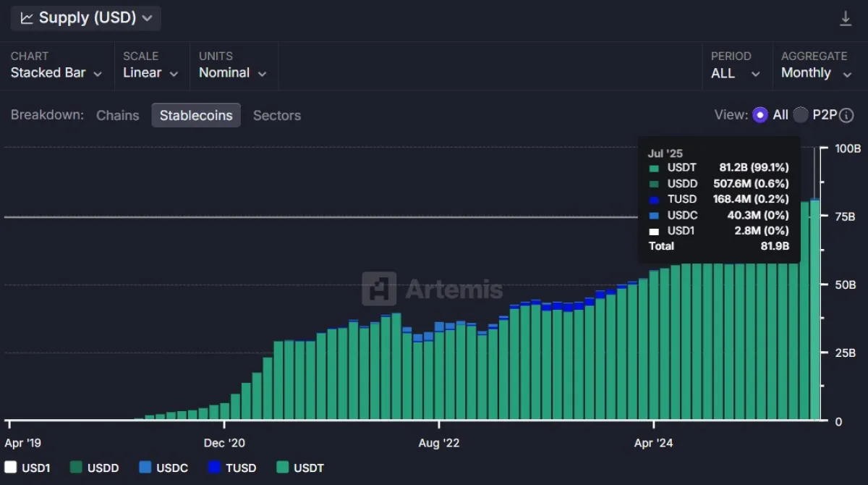Toggle the USD1 legend swatch

11,468
